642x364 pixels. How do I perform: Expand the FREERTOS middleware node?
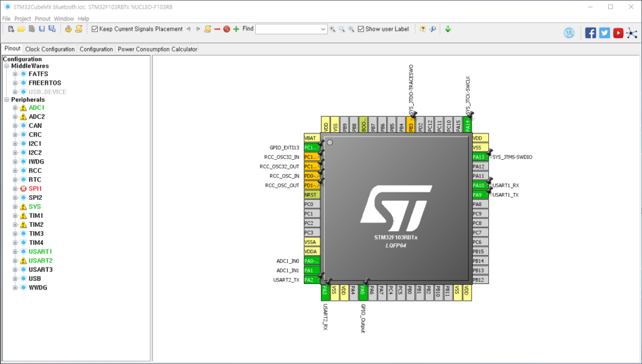(16, 82)
